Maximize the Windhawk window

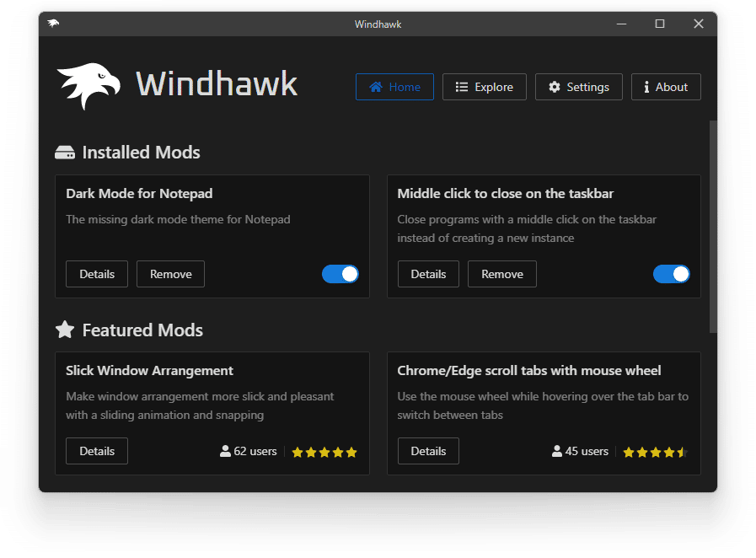pos(660,24)
